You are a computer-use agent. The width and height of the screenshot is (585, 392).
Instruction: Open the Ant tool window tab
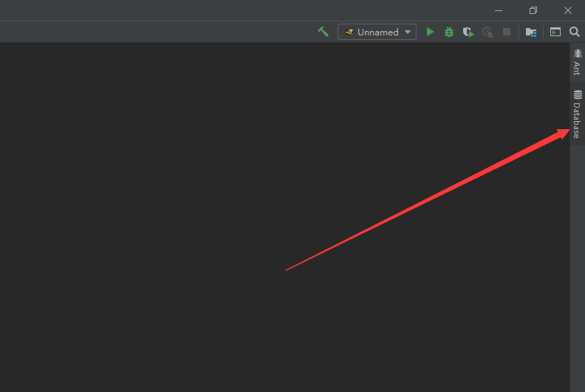[577, 62]
